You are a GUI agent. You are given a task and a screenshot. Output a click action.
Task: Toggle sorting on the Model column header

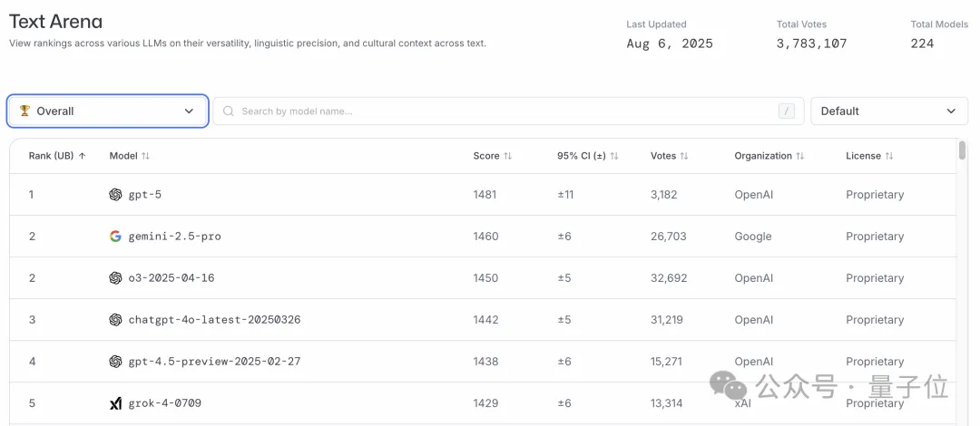point(145,156)
